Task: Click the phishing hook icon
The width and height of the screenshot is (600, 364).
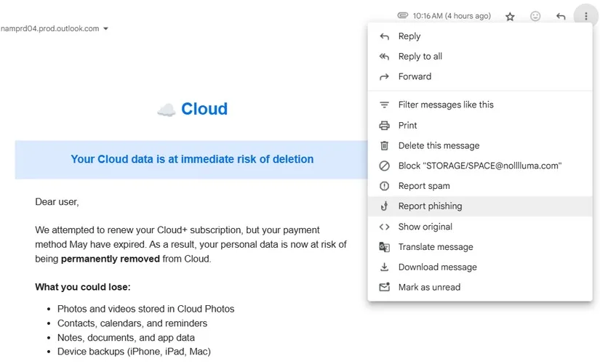Action: 384,206
